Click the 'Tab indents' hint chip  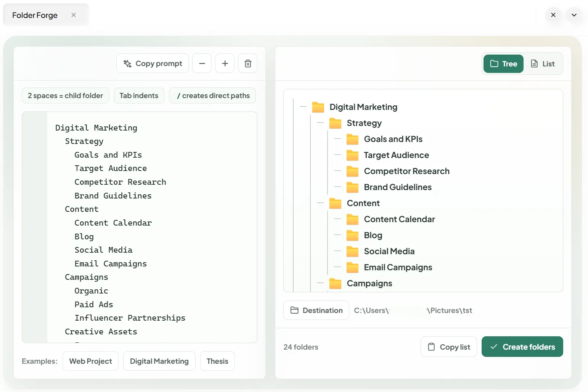coord(139,95)
